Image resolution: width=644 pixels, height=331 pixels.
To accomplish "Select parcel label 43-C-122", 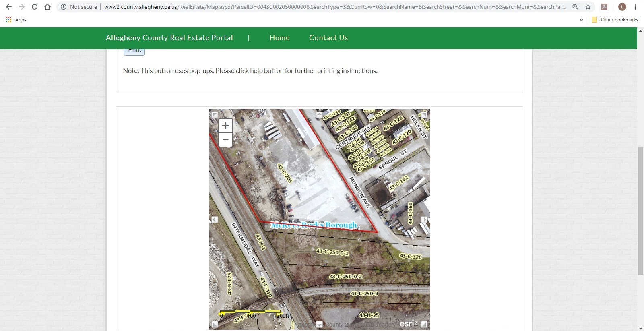I will (393, 124).
